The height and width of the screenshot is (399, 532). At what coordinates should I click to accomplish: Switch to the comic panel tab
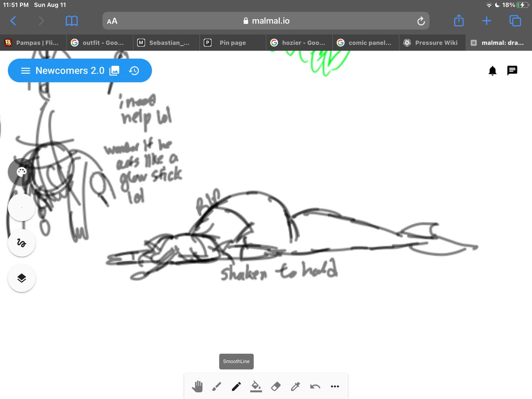point(366,43)
